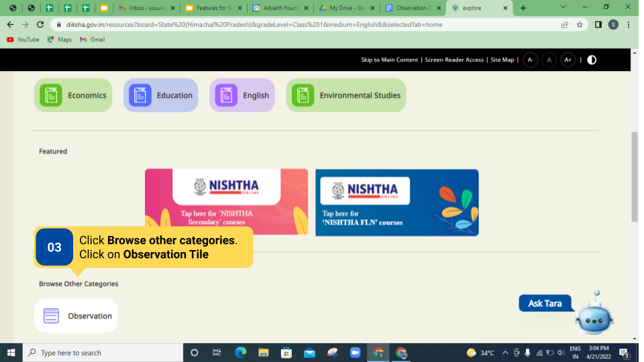Toggle the high contrast mode button
The width and height of the screenshot is (644, 362).
click(x=592, y=60)
